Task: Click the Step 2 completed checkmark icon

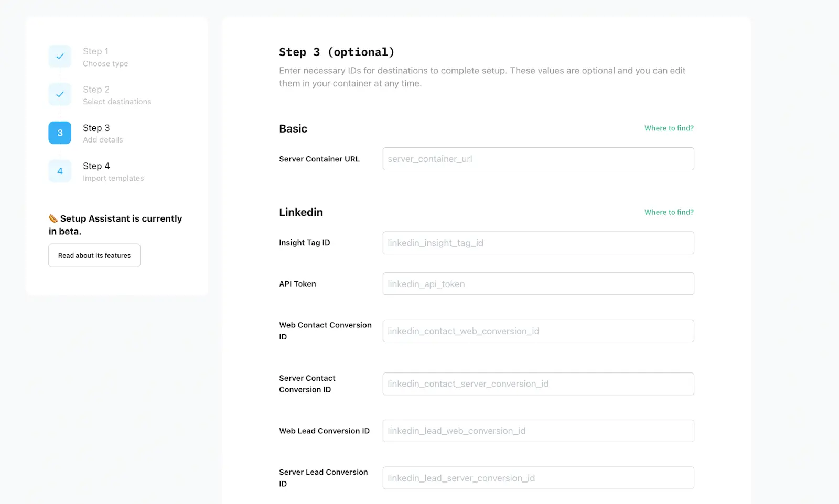Action: click(x=59, y=94)
